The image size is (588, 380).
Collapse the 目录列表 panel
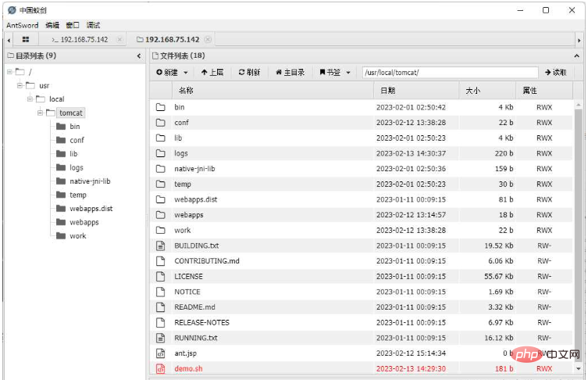click(x=139, y=56)
